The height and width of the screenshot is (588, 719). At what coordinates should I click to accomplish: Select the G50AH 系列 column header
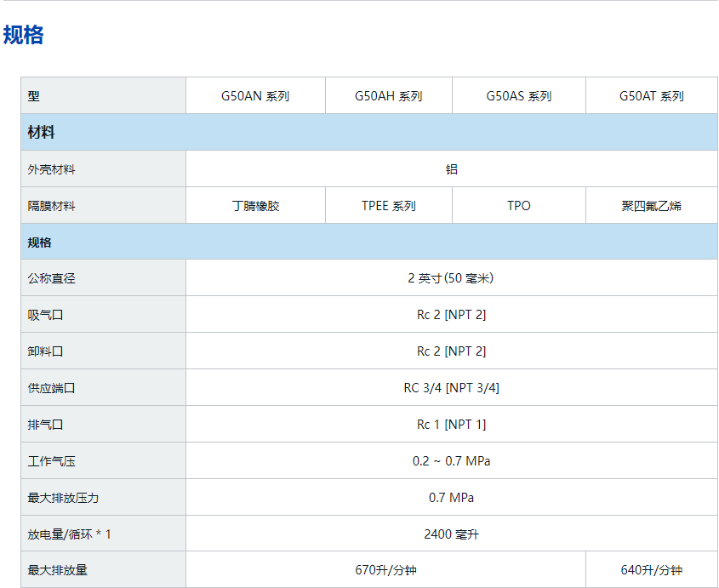388,96
